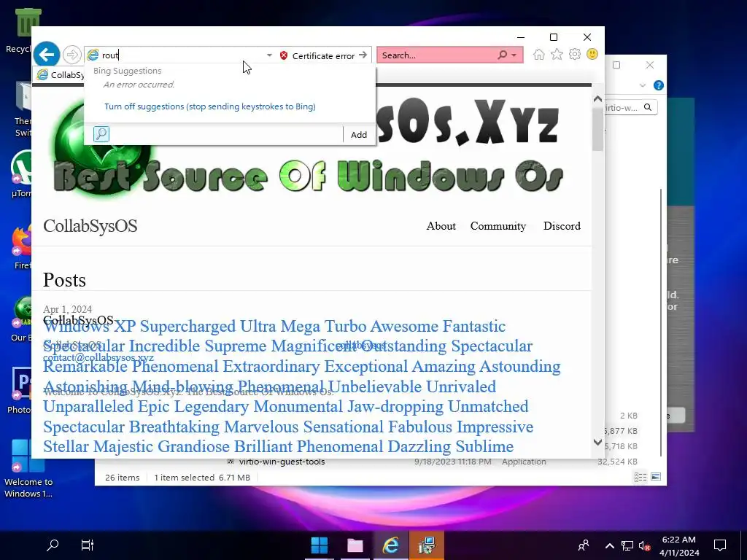Image resolution: width=747 pixels, height=560 pixels.
Task: Select the CollabSysOS browser tab
Action: (x=60, y=75)
